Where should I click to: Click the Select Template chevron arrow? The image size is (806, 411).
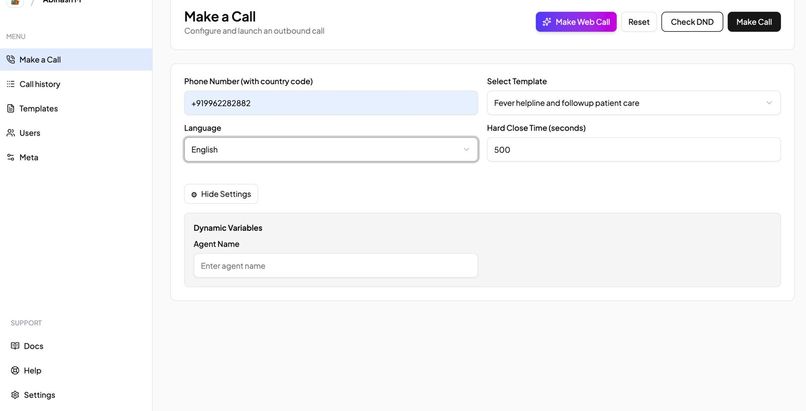pyautogui.click(x=769, y=103)
